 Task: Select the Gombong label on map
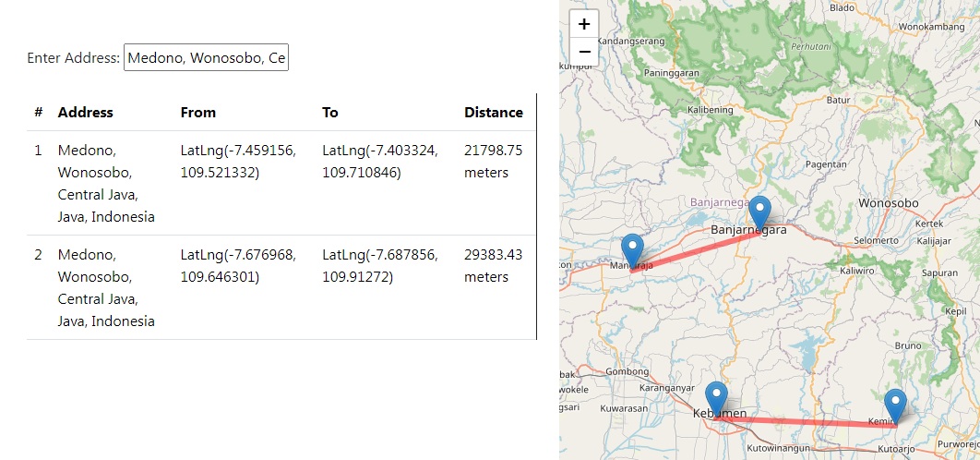pos(627,371)
